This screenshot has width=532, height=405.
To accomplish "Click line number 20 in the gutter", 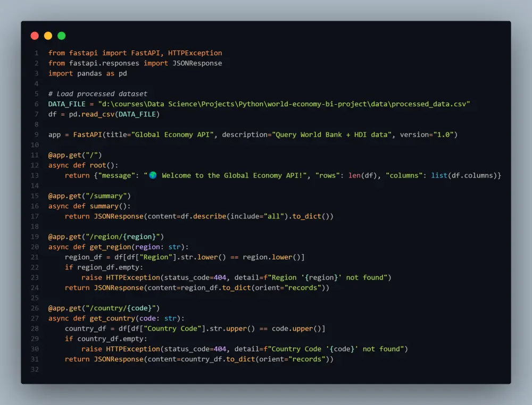I will coord(35,247).
